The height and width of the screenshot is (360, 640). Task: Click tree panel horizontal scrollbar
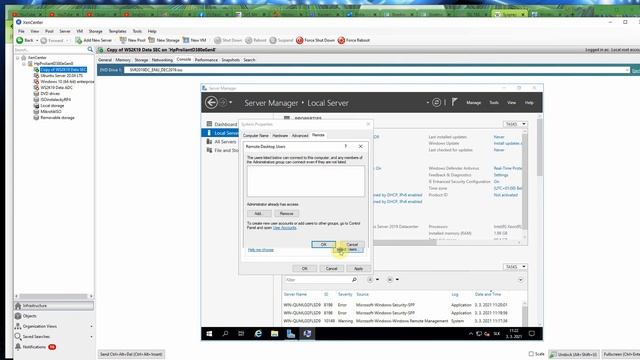[53, 296]
